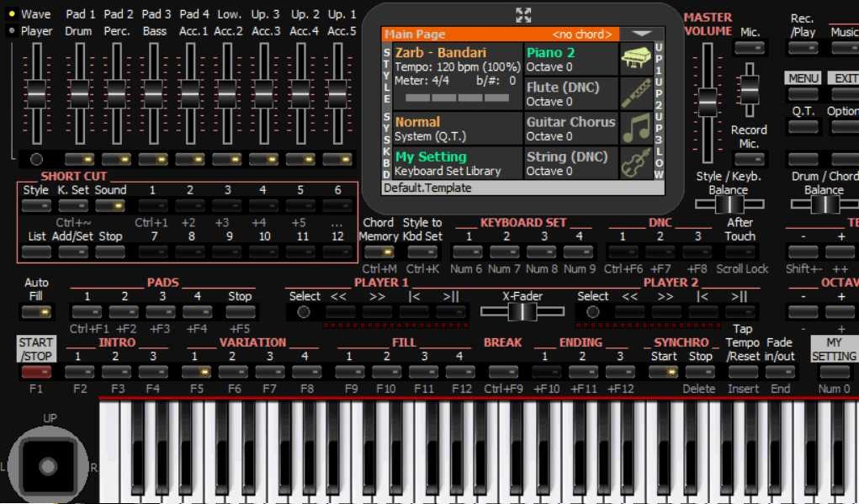This screenshot has height=504, width=859.
Task: Click the EXIT button
Action: (x=843, y=78)
